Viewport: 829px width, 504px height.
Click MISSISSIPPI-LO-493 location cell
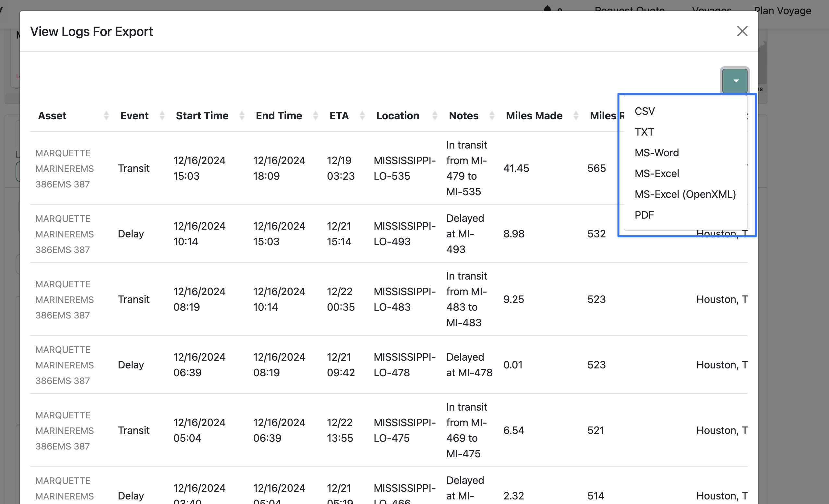[404, 234]
